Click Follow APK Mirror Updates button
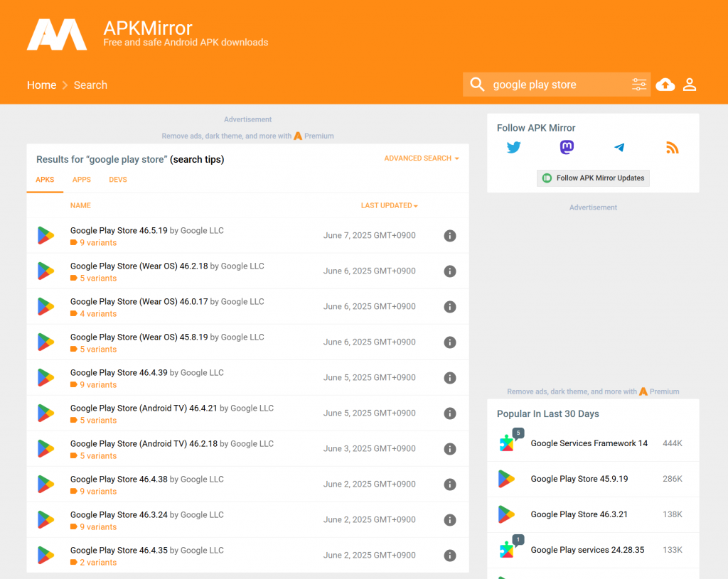Image resolution: width=728 pixels, height=579 pixels. click(593, 178)
